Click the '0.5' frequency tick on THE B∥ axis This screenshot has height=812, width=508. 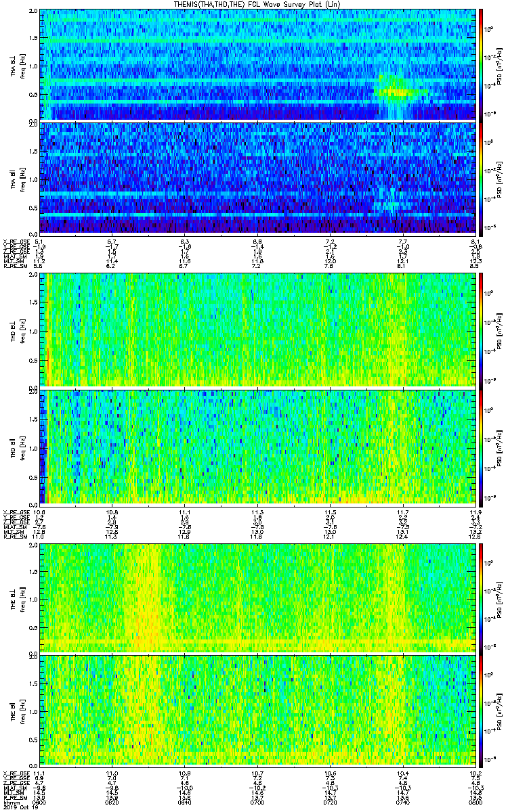point(33,738)
